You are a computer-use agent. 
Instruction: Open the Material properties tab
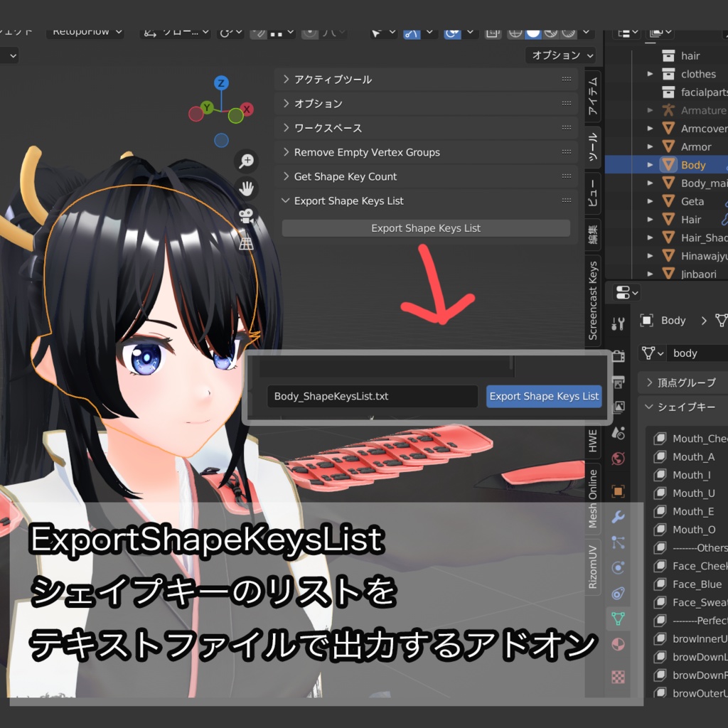pos(618,644)
